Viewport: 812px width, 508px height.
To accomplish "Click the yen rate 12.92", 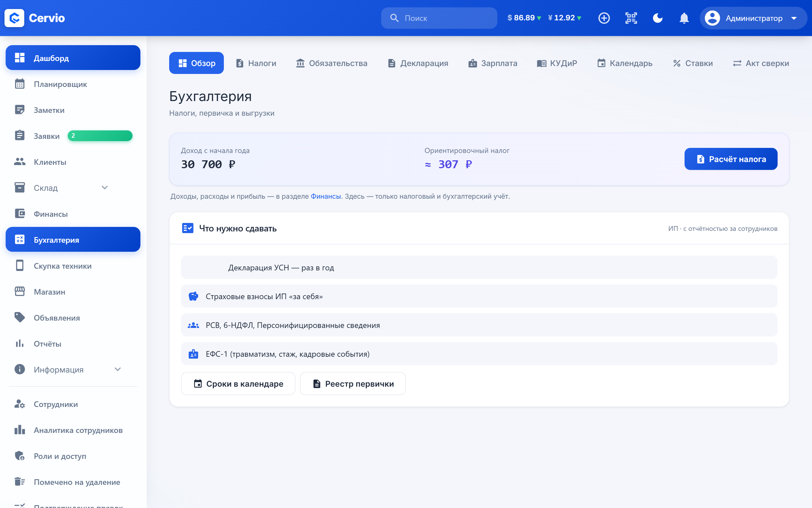I will (x=565, y=18).
